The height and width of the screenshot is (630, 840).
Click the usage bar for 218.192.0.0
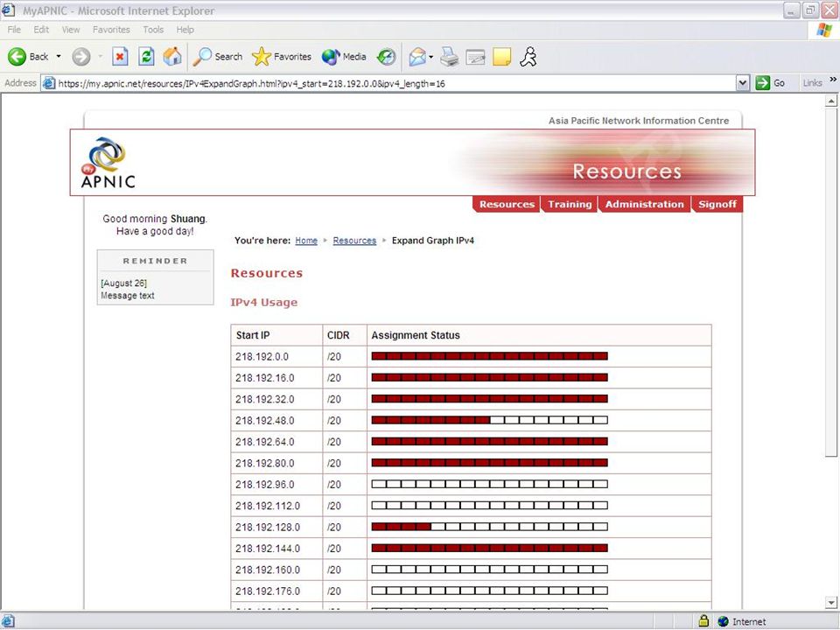pyautogui.click(x=490, y=356)
